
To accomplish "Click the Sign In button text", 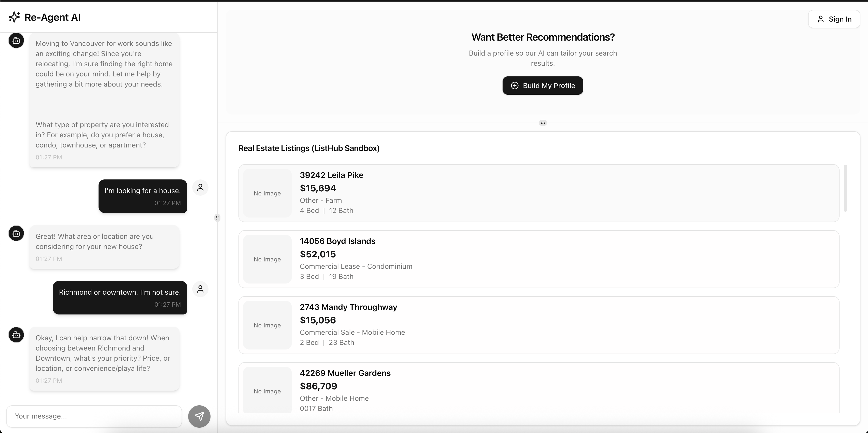I will tap(840, 19).
